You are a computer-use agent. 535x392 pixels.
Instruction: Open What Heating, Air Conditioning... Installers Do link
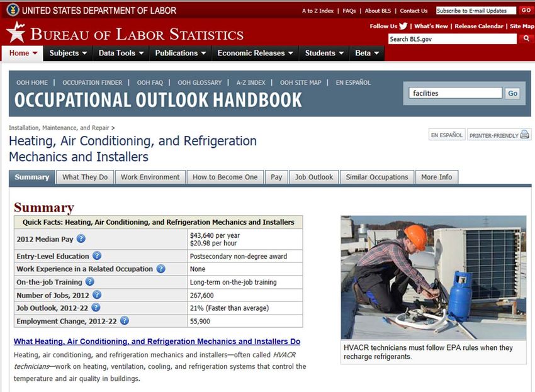(157, 342)
